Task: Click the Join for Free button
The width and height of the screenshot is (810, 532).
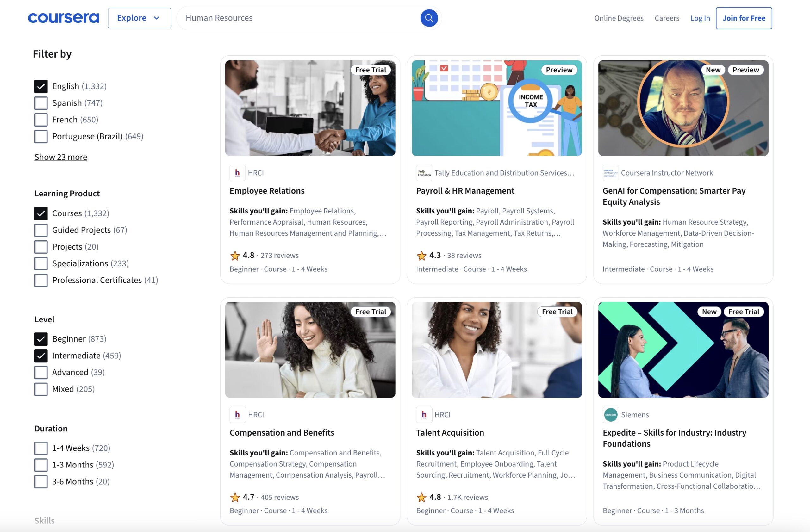Action: click(x=744, y=18)
